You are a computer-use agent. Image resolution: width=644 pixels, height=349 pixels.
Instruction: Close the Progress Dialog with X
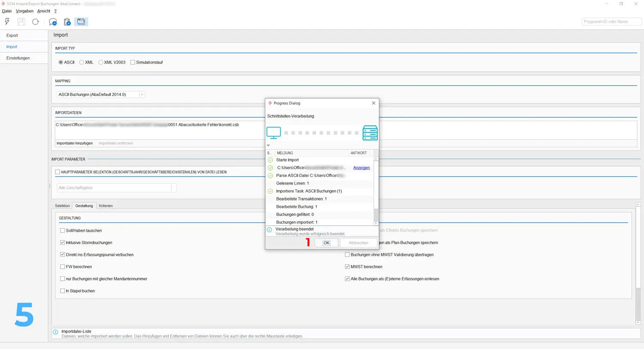coord(374,103)
